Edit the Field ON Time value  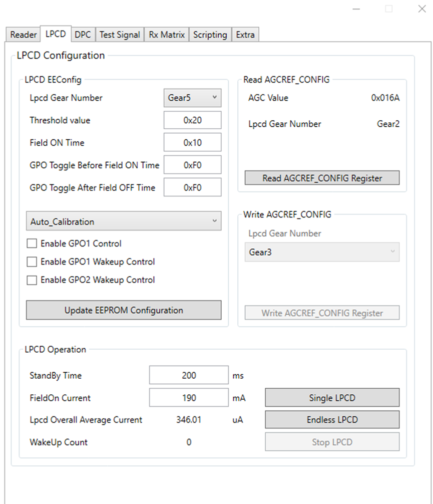(192, 142)
